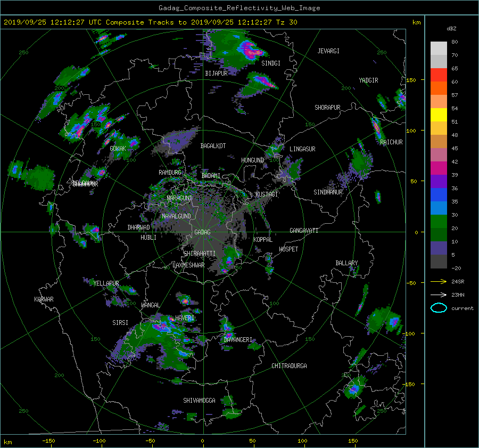This screenshot has width=479, height=448.
Task: Click the GANGAVATI city label
Action: point(304,231)
